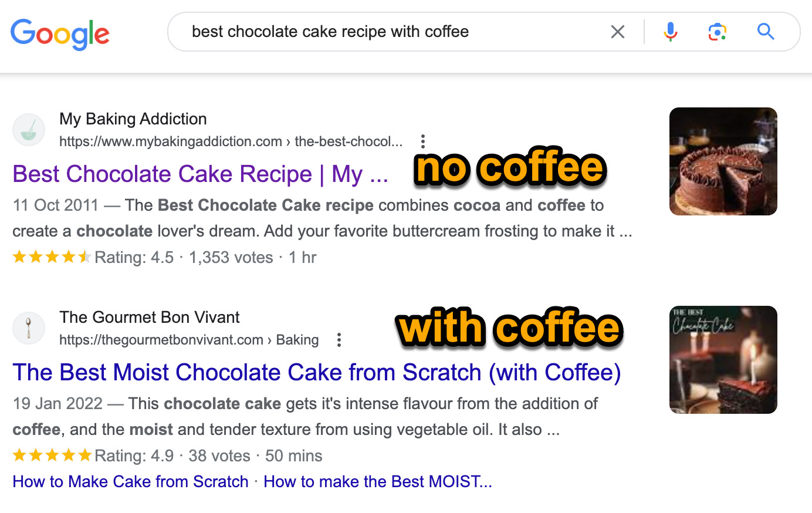Open the three-dot menu for My Baking Addiction result

(422, 141)
